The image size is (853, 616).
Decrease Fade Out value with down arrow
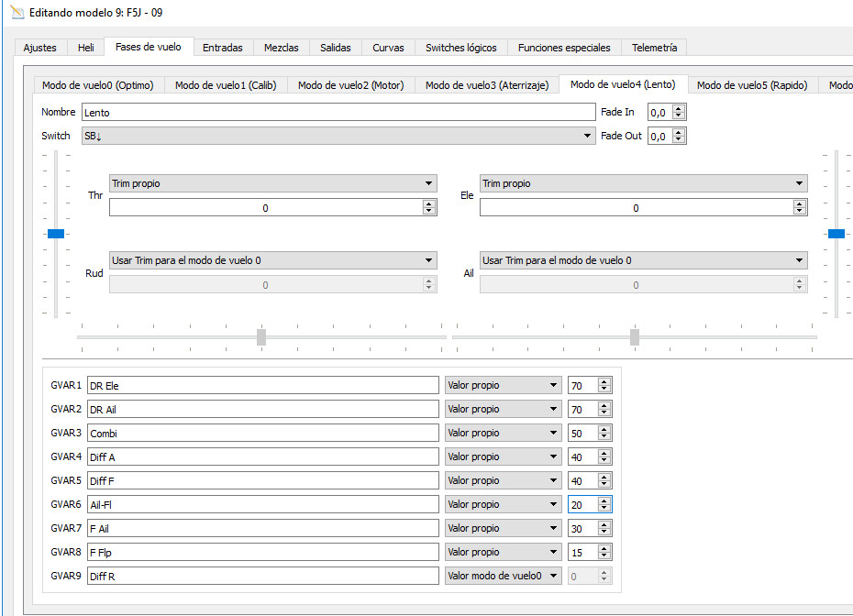(679, 140)
